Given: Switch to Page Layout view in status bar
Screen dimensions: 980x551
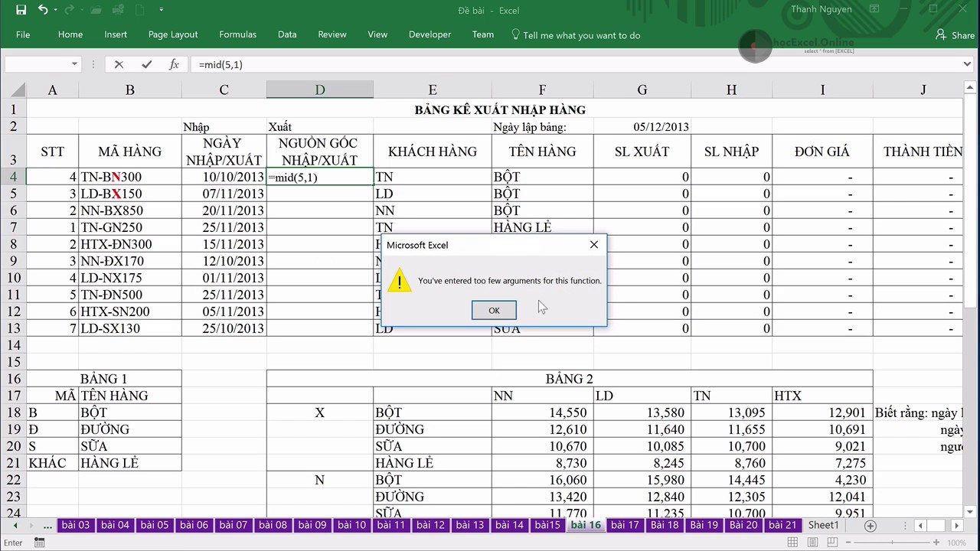Looking at the screenshot, I should [812, 542].
